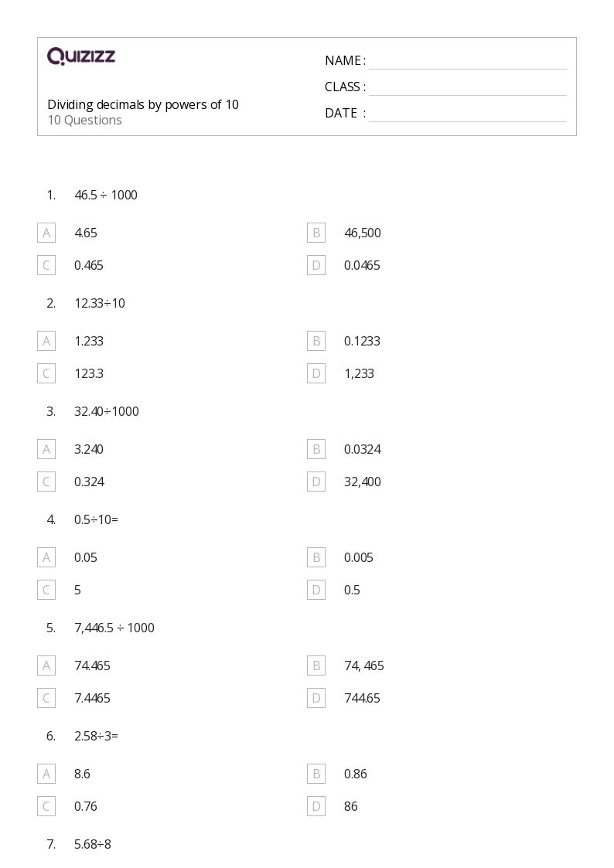Check option B 0.1233 for question 2
Image resolution: width=614 pixels, height=868 pixels.
316,341
